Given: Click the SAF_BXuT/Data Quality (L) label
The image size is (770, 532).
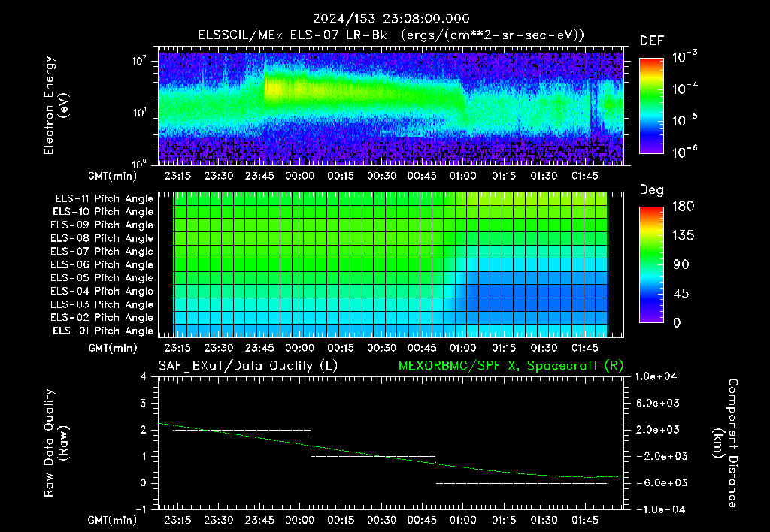Looking at the screenshot, I should (x=248, y=366).
